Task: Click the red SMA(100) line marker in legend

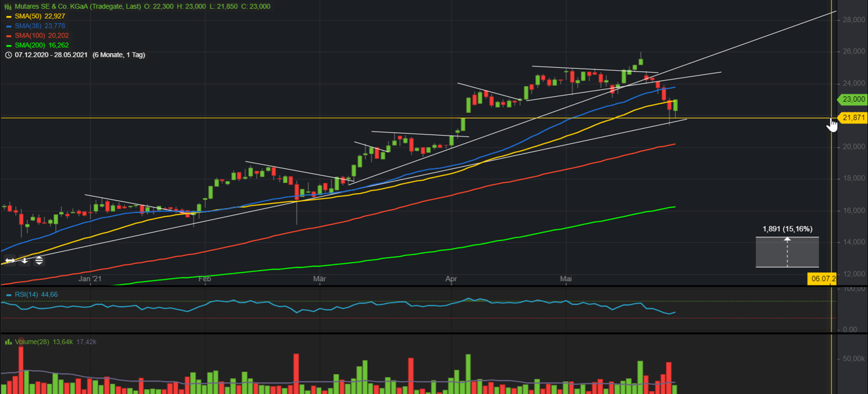Action: click(8, 36)
